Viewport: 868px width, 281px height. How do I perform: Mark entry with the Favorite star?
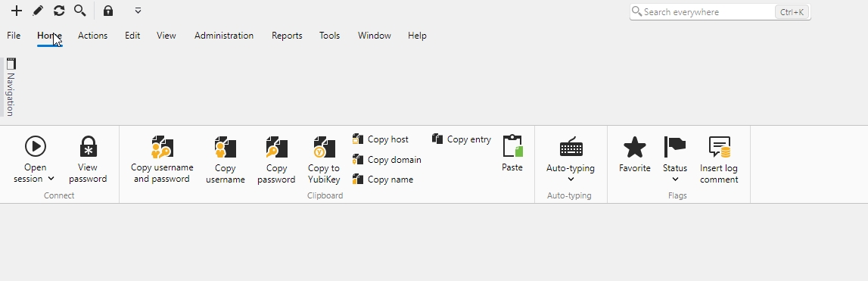tap(634, 148)
